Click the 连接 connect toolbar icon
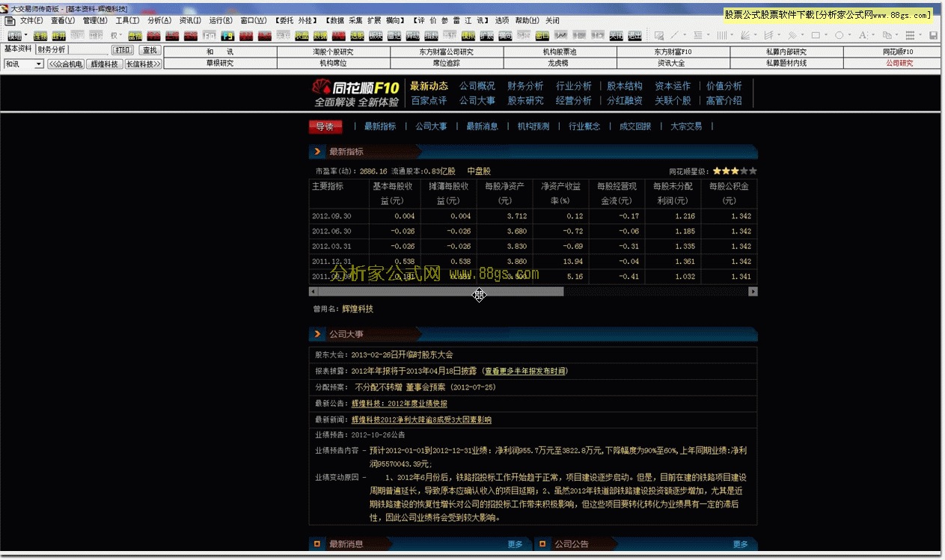The height and width of the screenshot is (560, 945). pos(40,35)
